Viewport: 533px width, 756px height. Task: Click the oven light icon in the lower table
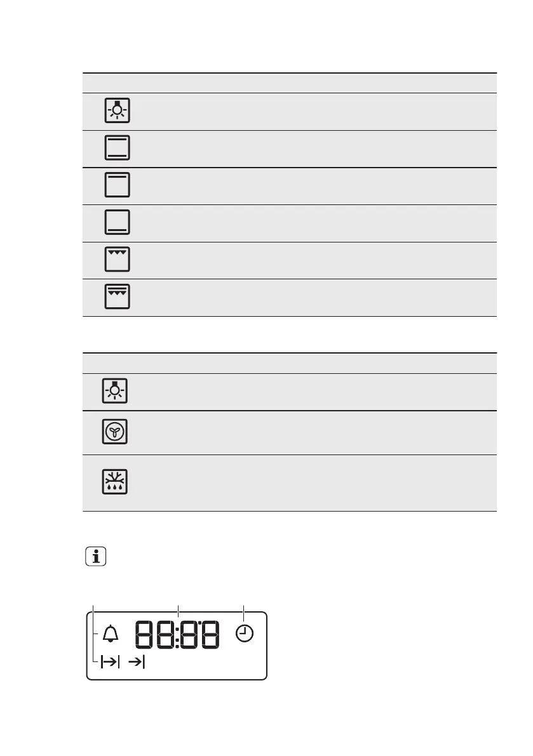116,392
